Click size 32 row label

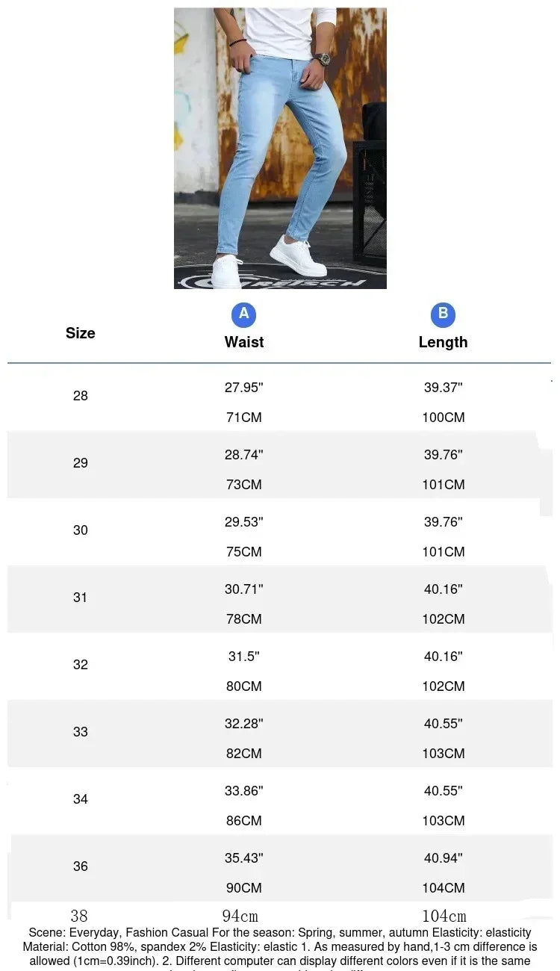pyautogui.click(x=81, y=665)
